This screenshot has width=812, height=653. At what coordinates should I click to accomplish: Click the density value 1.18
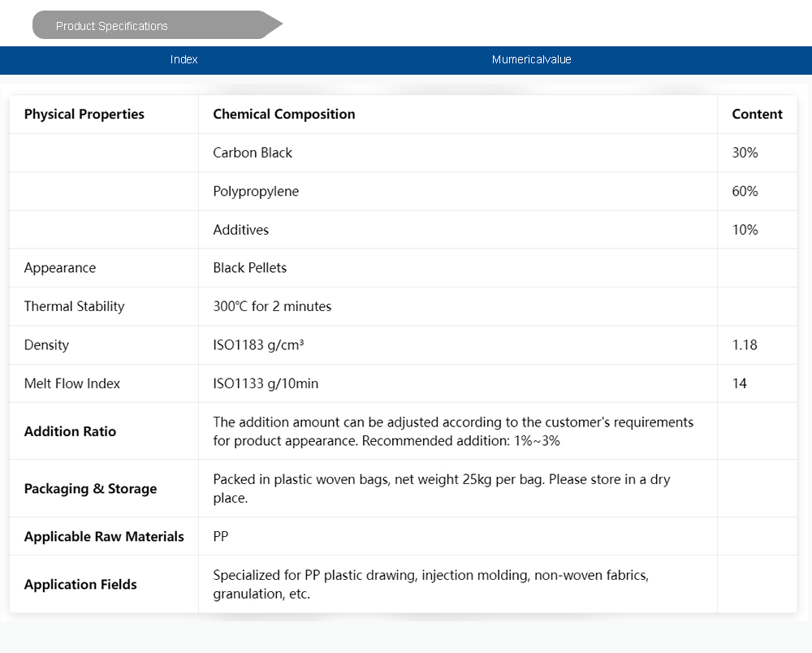click(745, 345)
